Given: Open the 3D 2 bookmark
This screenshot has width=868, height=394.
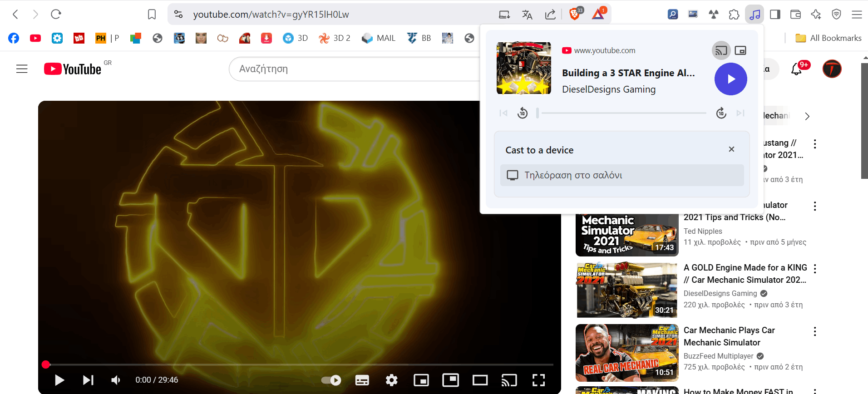Looking at the screenshot, I should coord(335,38).
